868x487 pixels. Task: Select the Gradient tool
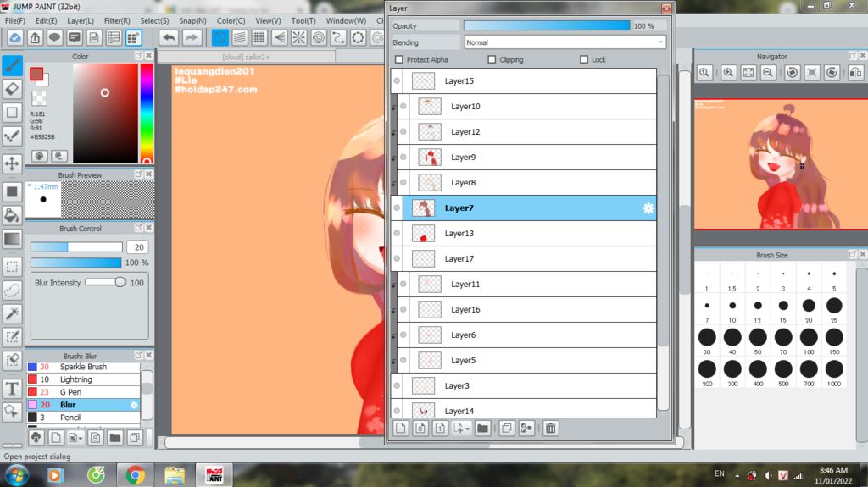(12, 239)
